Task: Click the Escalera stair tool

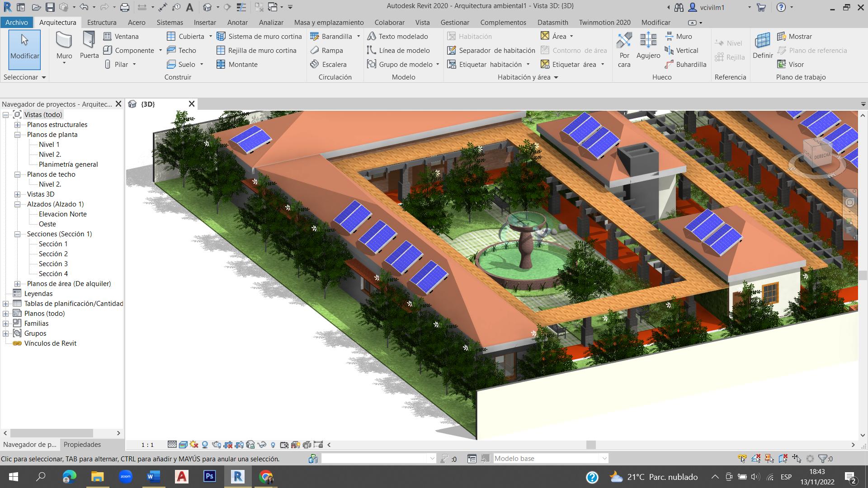Action: pos(329,64)
